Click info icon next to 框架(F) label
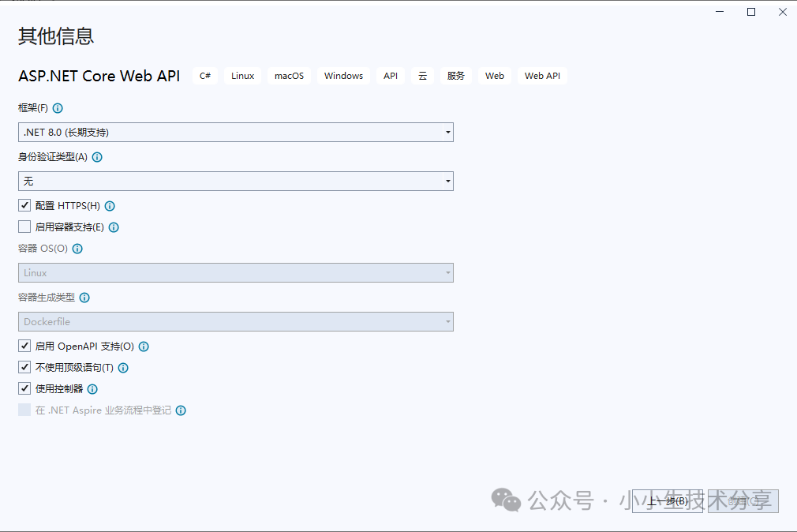 click(58, 108)
